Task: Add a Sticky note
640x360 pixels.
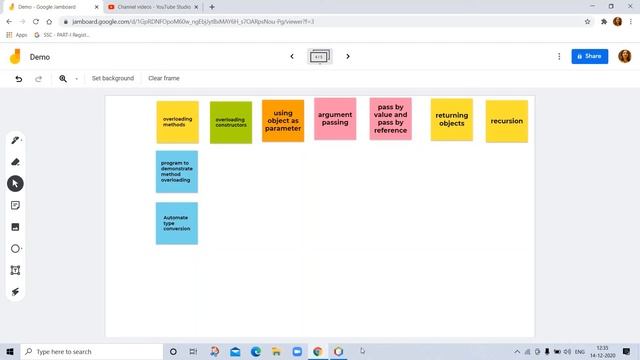Action: click(x=15, y=205)
